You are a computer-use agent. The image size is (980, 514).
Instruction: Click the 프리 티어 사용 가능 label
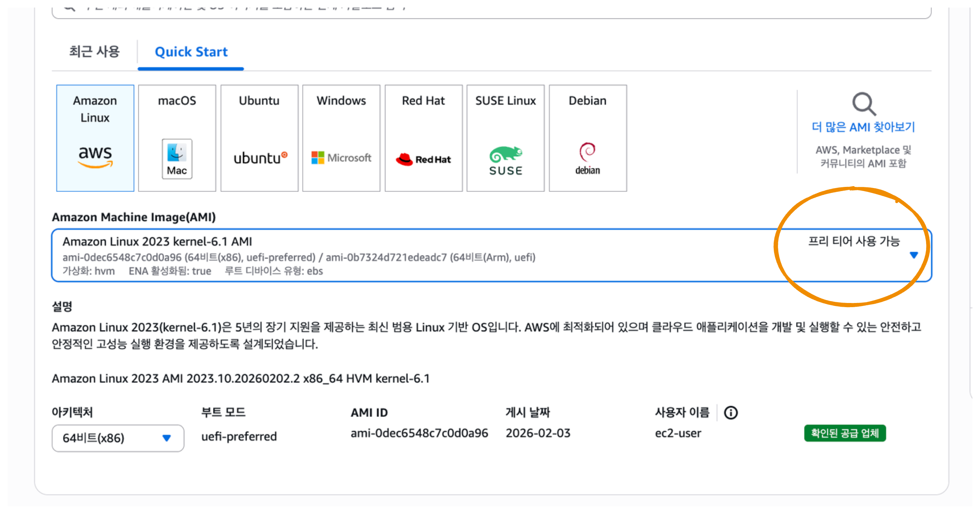point(854,241)
